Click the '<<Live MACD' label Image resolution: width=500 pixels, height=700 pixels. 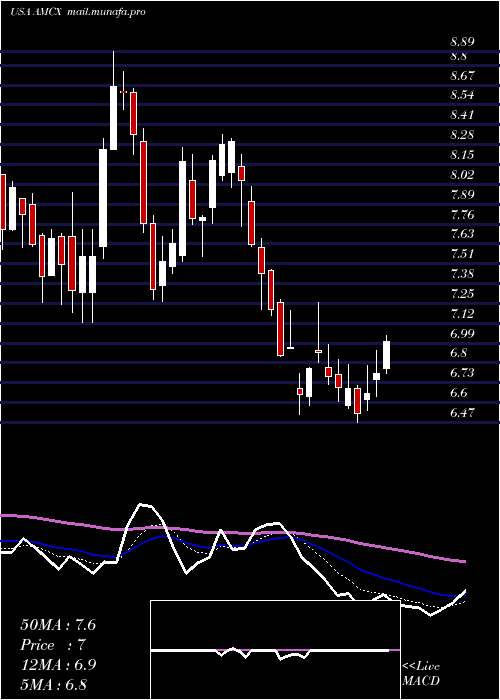(x=421, y=673)
